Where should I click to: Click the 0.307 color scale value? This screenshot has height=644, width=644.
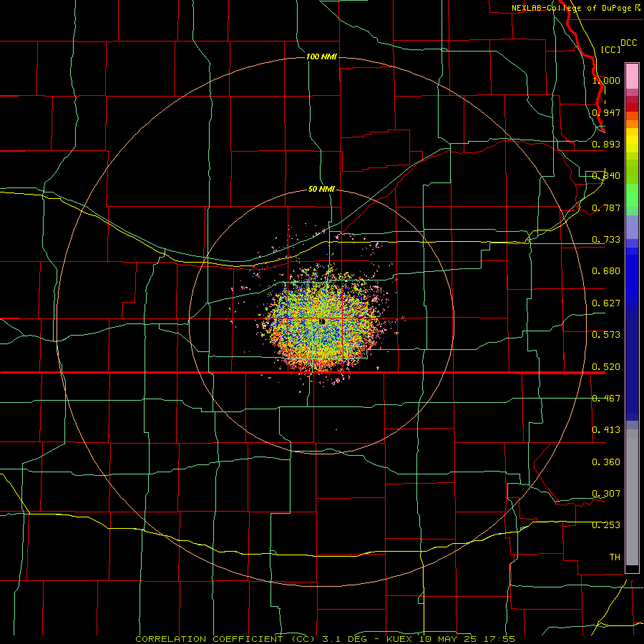coord(606,494)
